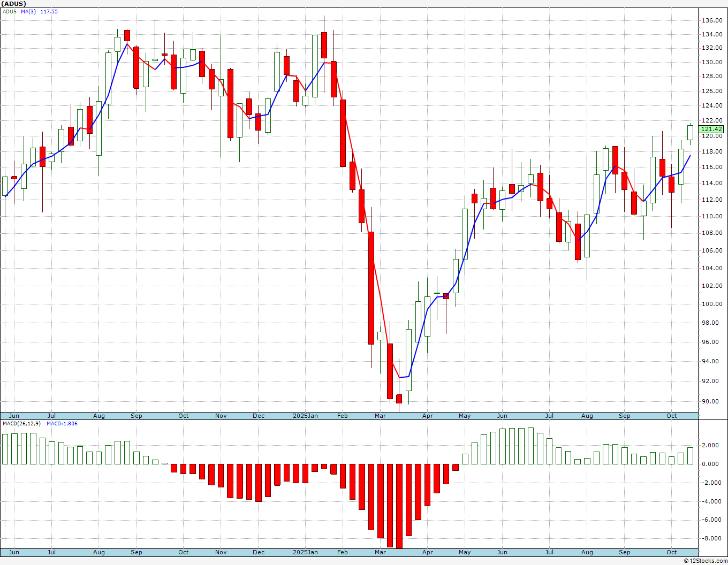Click 2025Jan on the price chart time axis
728x565 pixels.
click(306, 416)
